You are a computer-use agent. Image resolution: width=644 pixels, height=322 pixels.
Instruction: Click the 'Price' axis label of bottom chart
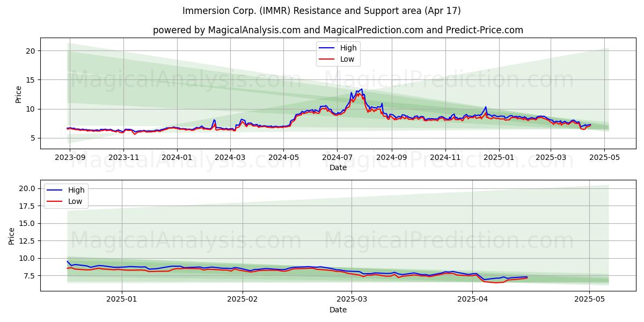coord(11,236)
